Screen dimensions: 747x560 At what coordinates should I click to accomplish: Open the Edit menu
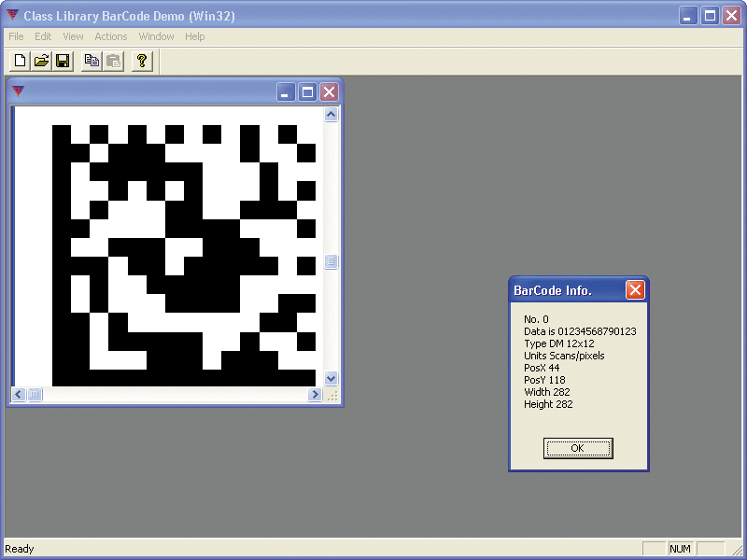[42, 36]
